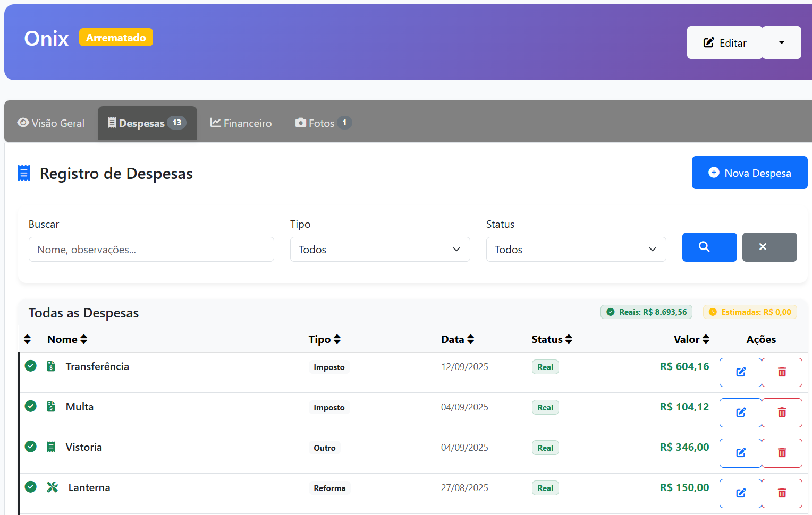Screen dimensions: 812x515
Task: Open the Tipo filter dropdown
Action: pos(379,250)
